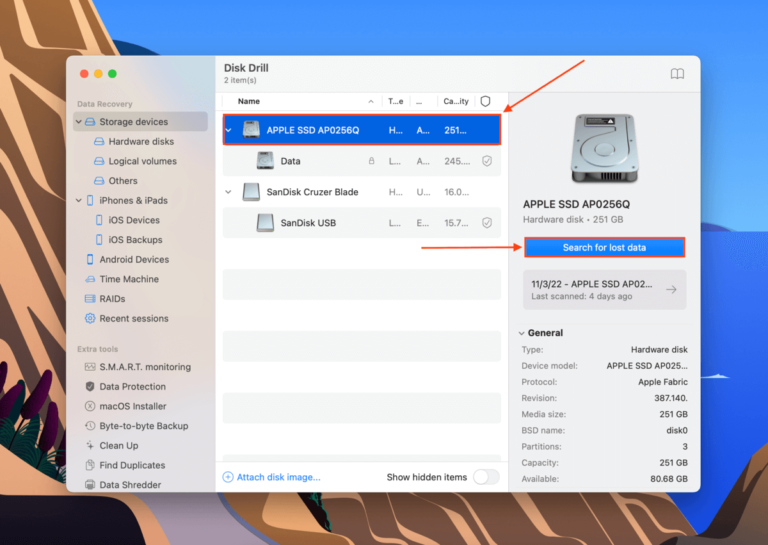Click Attach disk image link
The width and height of the screenshot is (768, 545).
(272, 477)
